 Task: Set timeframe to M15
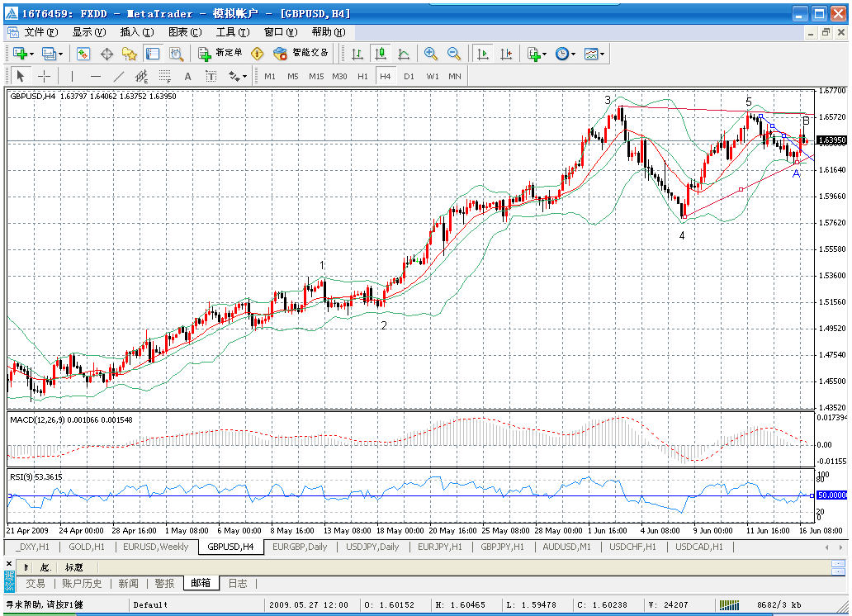tap(316, 76)
